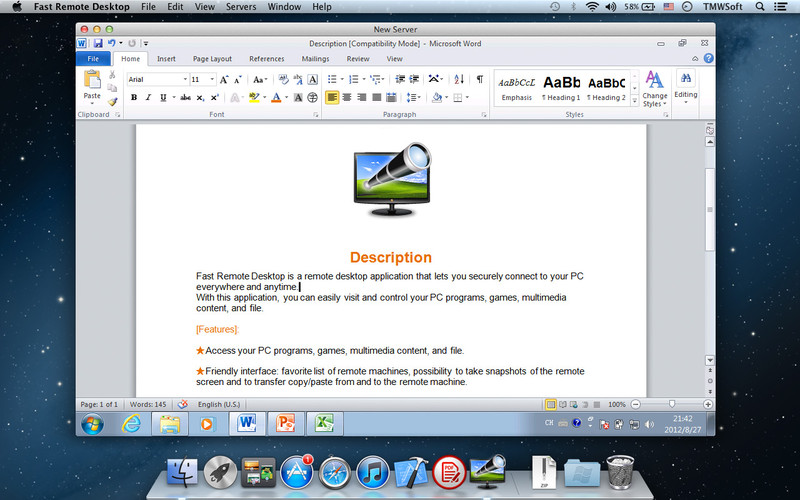Click the proofing errors icon in status bar

[183, 404]
